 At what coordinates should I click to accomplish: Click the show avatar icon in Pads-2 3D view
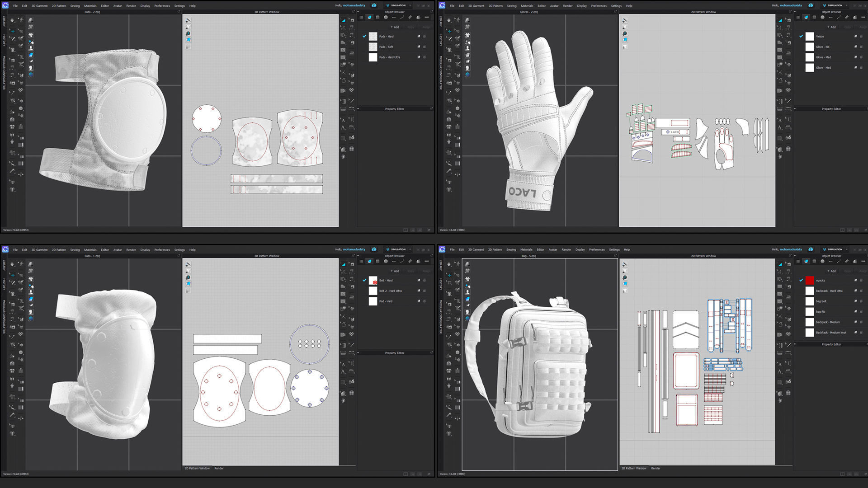[x=31, y=48]
